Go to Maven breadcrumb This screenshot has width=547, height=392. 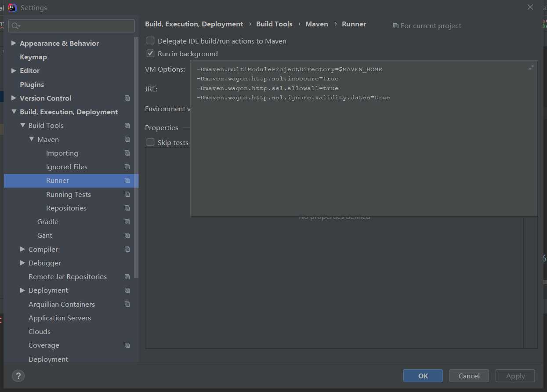317,24
